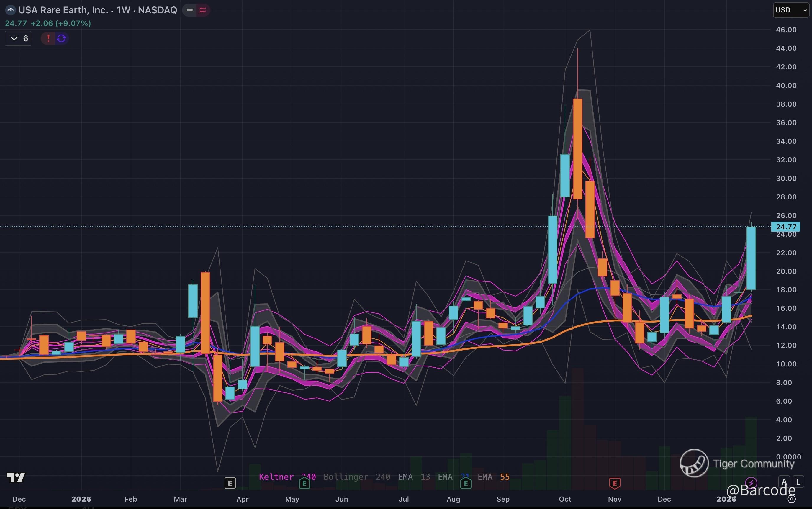Click the 1W interval in chart title
The width and height of the screenshot is (812, 509).
(x=123, y=10)
